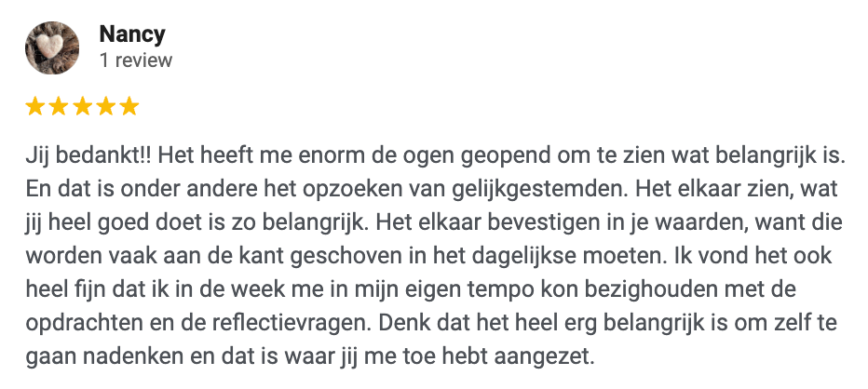
Task: Click the fifth yellow rating star
Action: coord(129,107)
